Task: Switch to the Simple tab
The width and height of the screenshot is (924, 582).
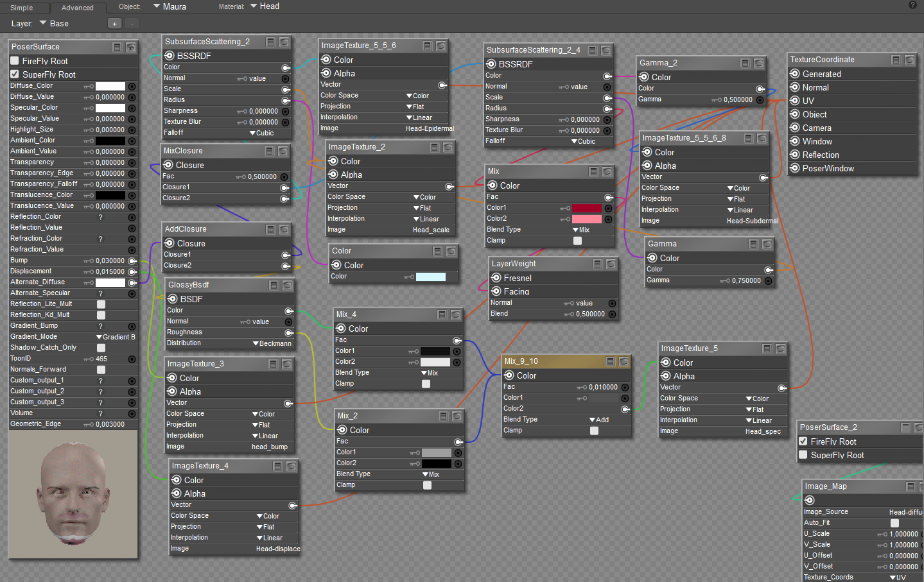Action: 22,8
